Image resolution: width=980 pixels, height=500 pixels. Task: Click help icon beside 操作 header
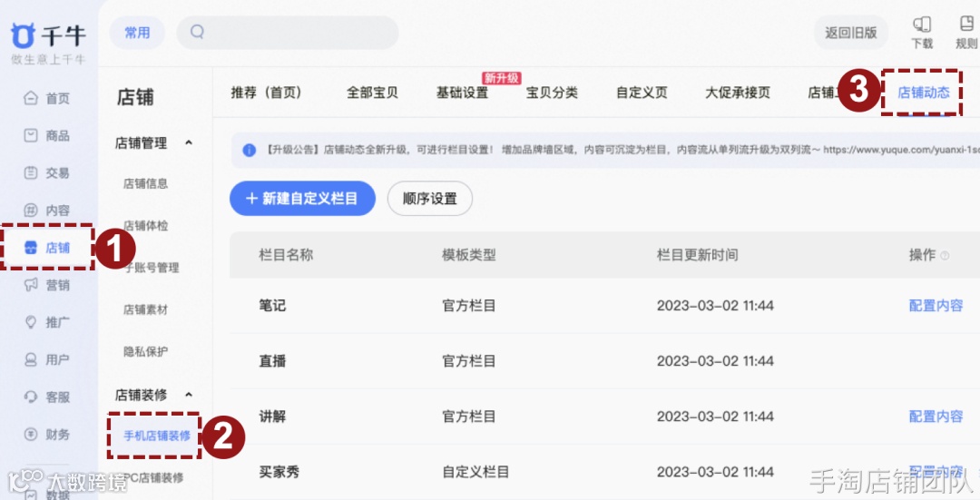(945, 255)
